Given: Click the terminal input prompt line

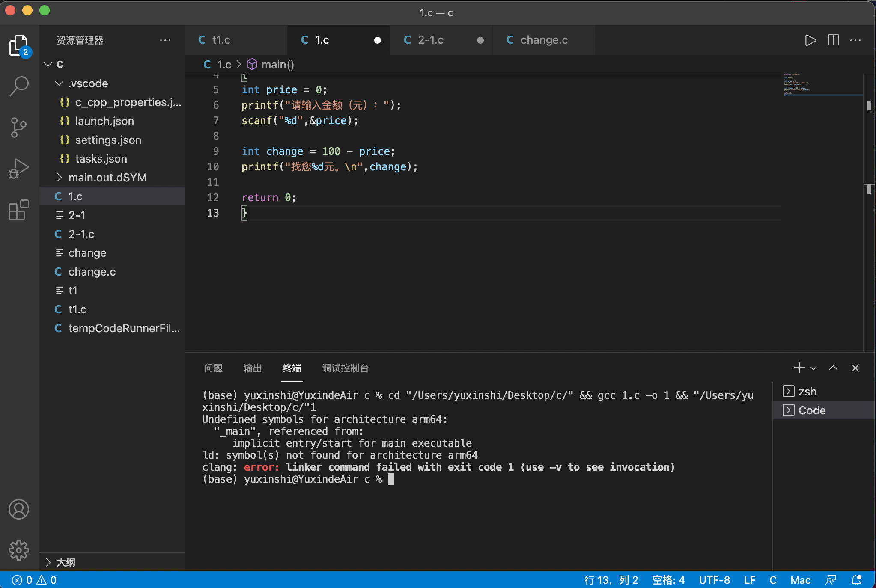Looking at the screenshot, I should tap(298, 479).
